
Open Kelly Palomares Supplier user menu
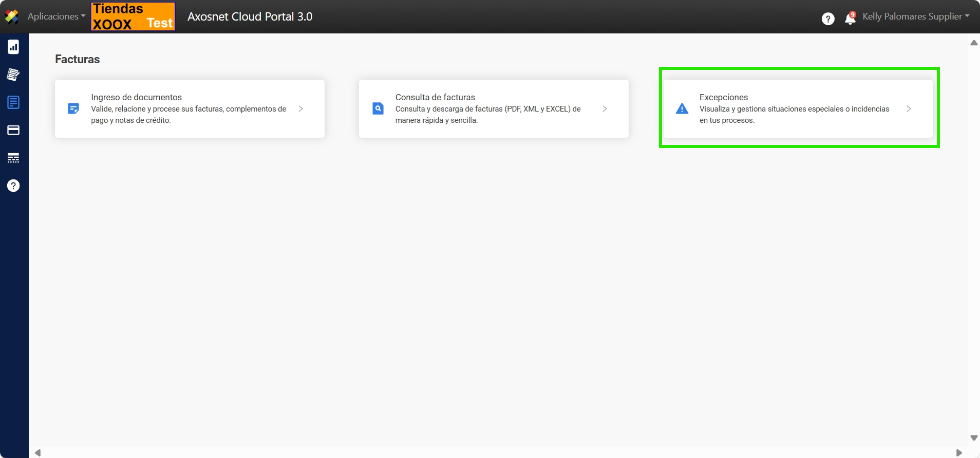pyautogui.click(x=915, y=16)
